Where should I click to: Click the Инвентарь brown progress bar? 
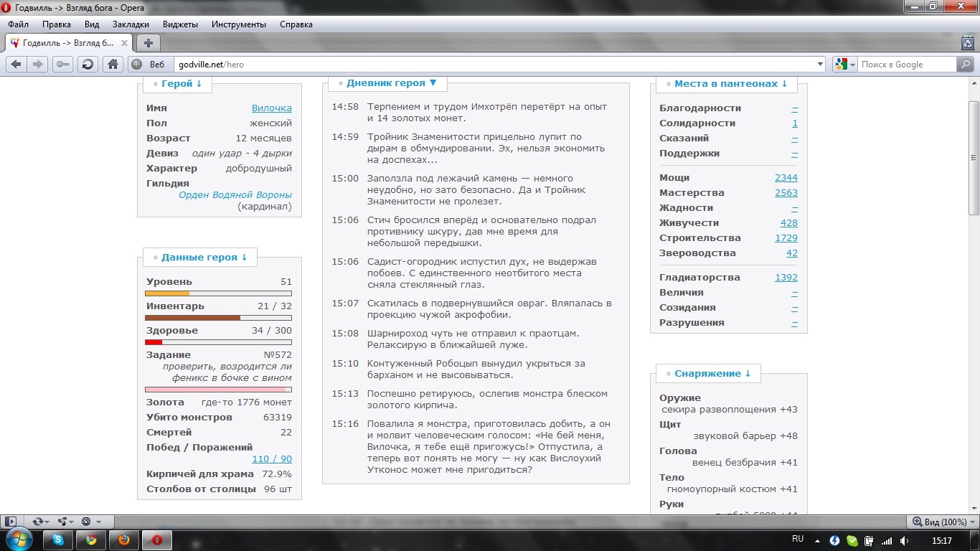point(219,318)
